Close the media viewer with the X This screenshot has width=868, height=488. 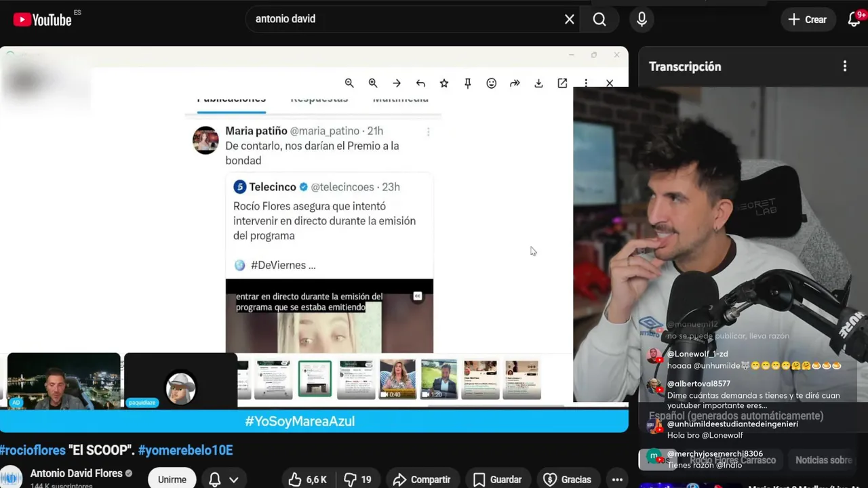(610, 83)
